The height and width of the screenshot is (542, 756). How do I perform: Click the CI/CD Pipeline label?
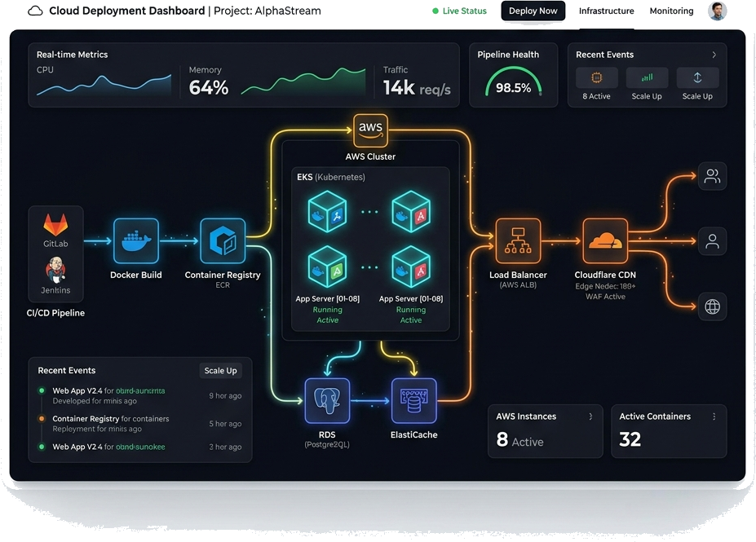(x=55, y=313)
